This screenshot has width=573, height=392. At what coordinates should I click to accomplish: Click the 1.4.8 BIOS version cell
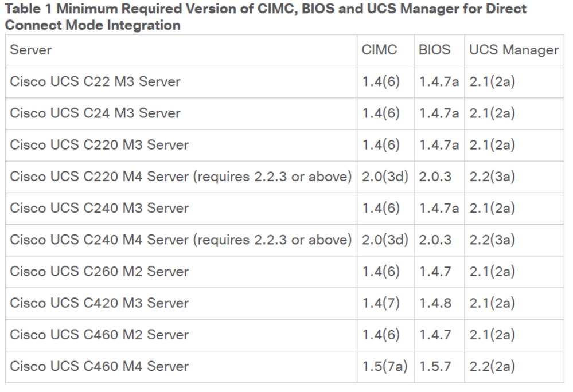pos(435,303)
